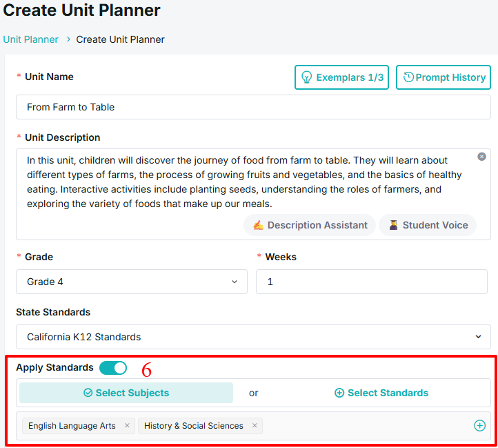Click 'Create Unit Planner' breadcrumb text
This screenshot has height=448, width=498.
pos(120,39)
